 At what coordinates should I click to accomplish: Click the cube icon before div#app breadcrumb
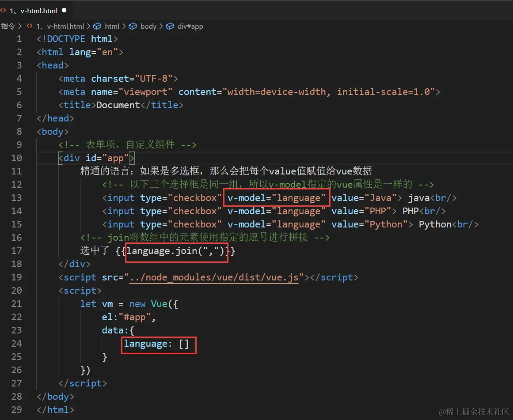[x=170, y=26]
